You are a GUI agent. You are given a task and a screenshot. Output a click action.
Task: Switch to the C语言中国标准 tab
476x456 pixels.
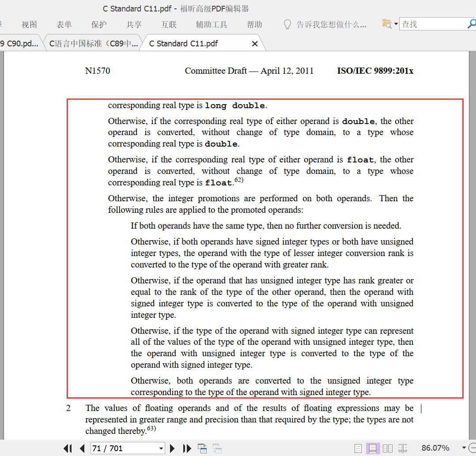[94, 44]
